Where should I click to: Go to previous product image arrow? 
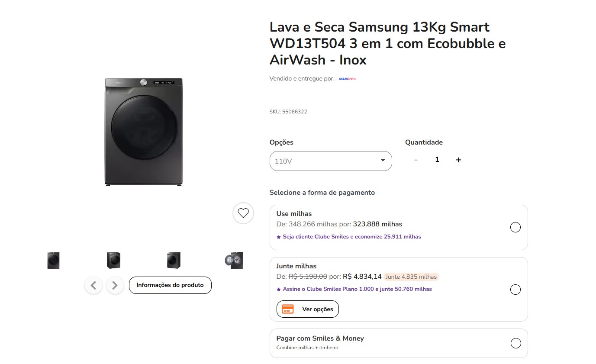(x=93, y=285)
